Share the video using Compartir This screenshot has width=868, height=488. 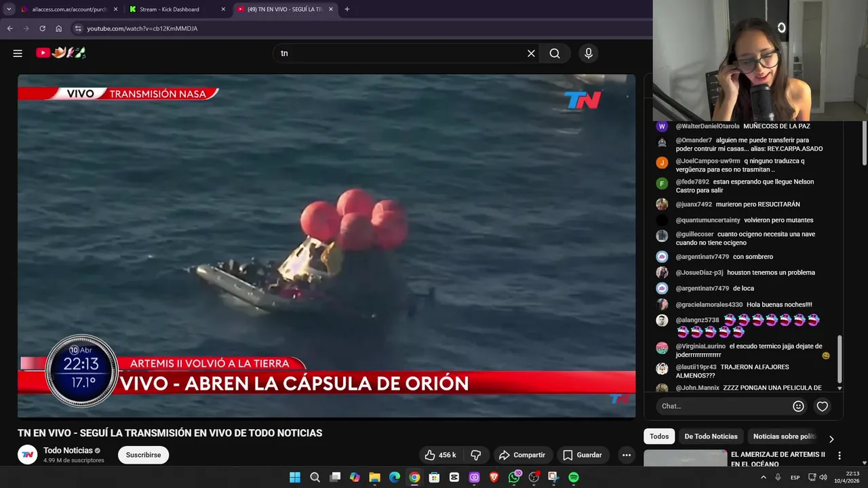(522, 455)
